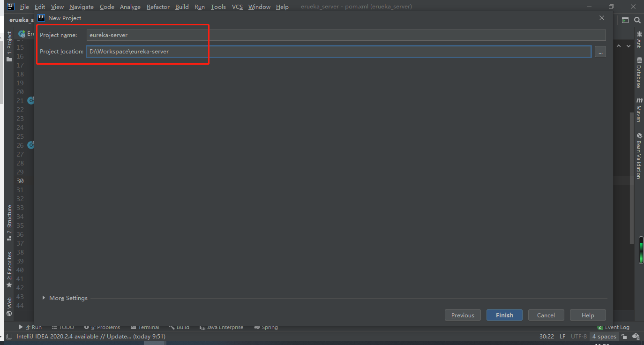Open the Run menu
The width and height of the screenshot is (644, 345).
click(x=200, y=7)
